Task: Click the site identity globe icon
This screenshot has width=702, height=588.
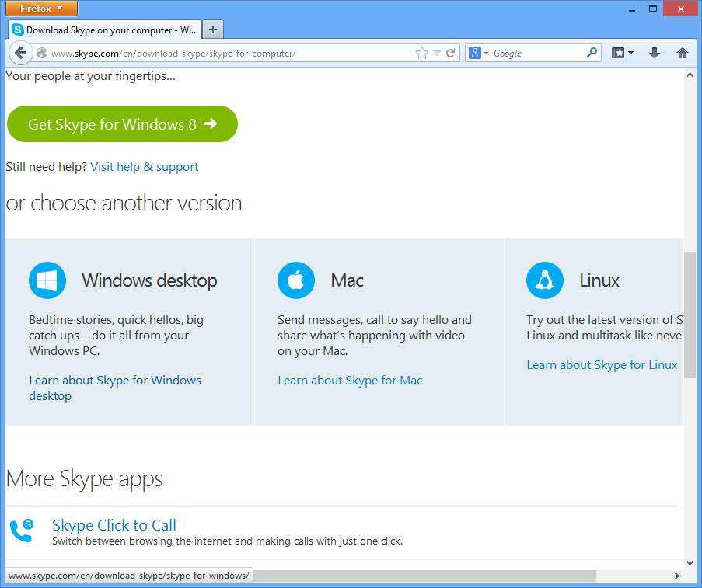Action: pyautogui.click(x=42, y=54)
